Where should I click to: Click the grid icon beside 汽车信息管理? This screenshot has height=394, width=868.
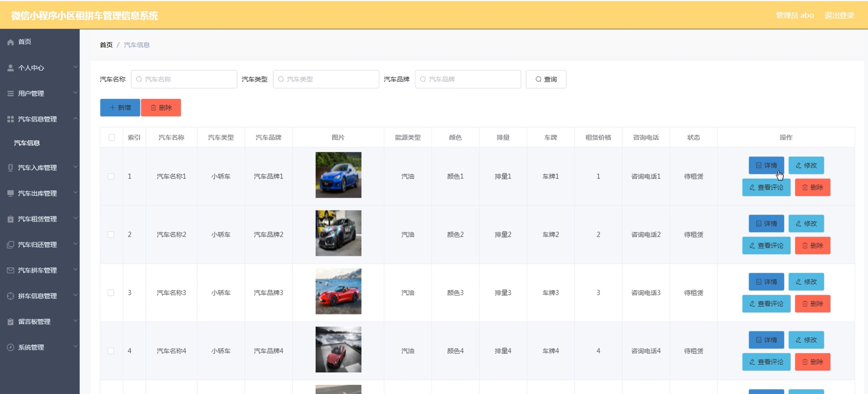click(11, 119)
